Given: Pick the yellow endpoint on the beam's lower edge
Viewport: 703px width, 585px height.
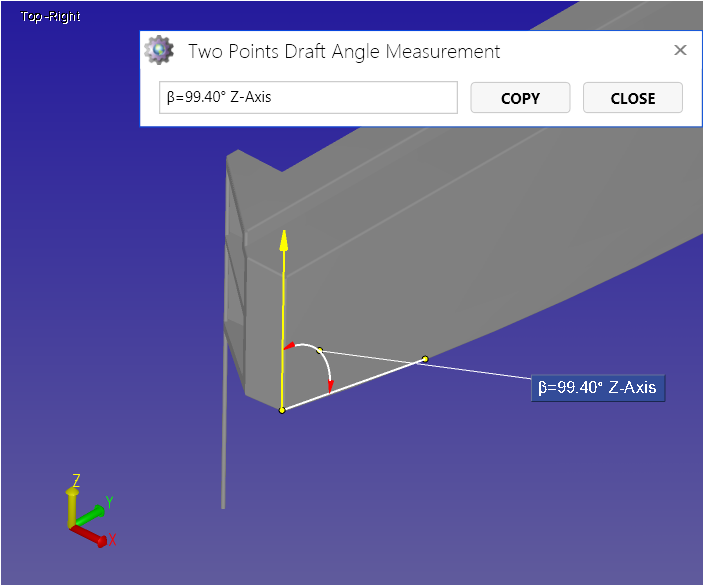Looking at the screenshot, I should (425, 359).
